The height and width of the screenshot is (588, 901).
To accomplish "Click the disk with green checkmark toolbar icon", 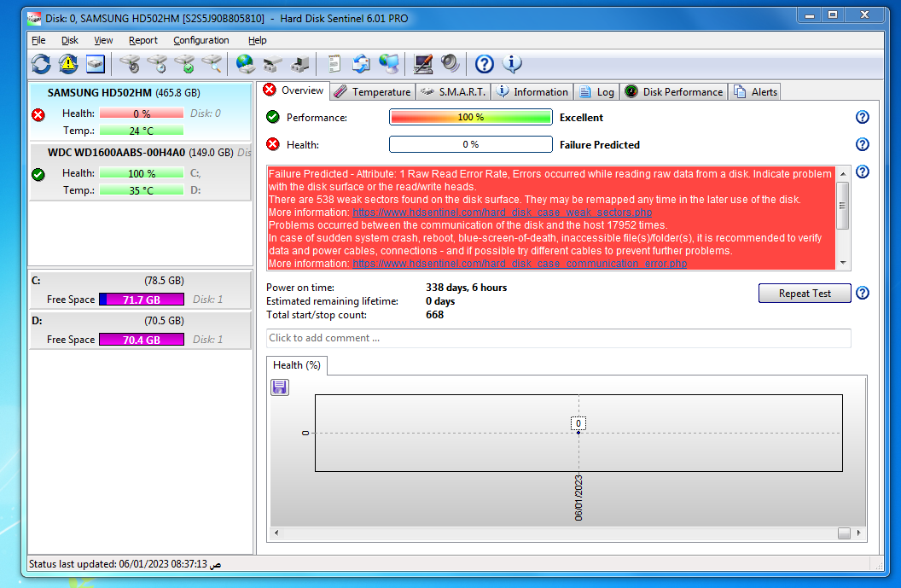I will point(185,64).
